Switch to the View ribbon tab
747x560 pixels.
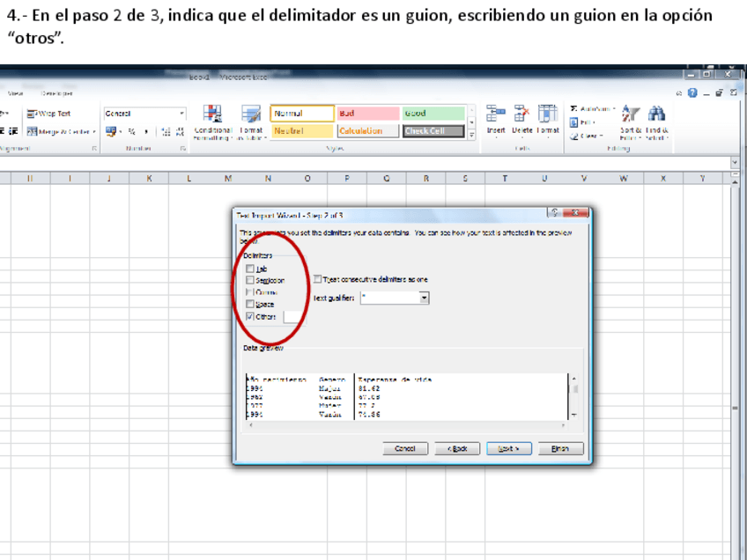[16, 92]
